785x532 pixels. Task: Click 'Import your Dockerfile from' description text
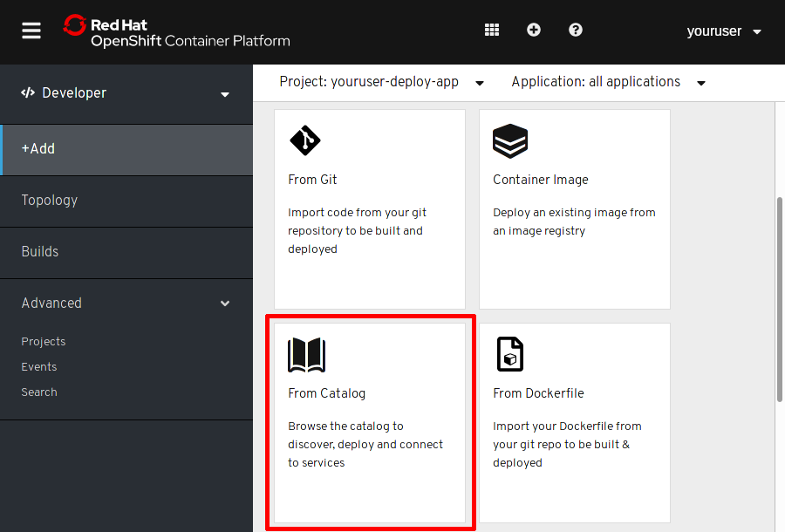567,445
